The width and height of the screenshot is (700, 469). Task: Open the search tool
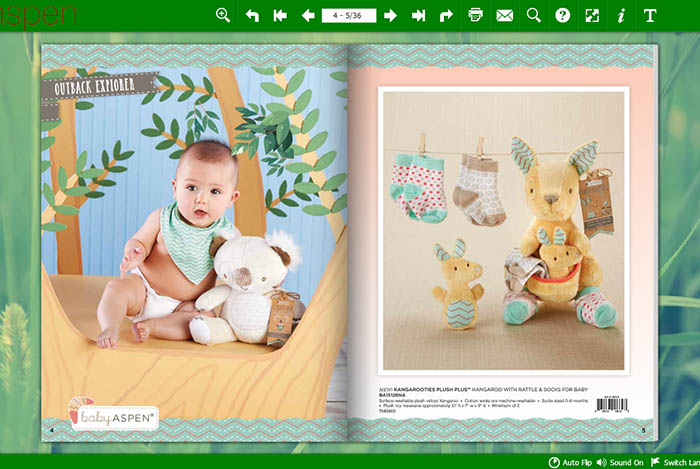click(x=534, y=15)
